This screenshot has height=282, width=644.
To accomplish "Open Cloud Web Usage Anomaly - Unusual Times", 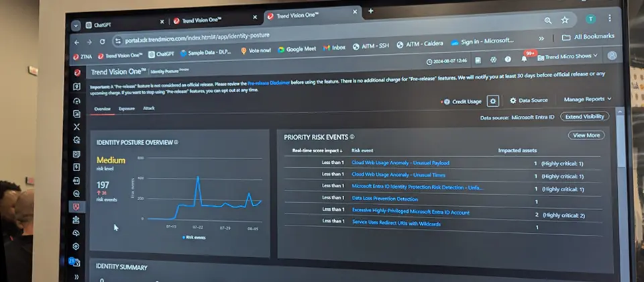I will [x=398, y=175].
